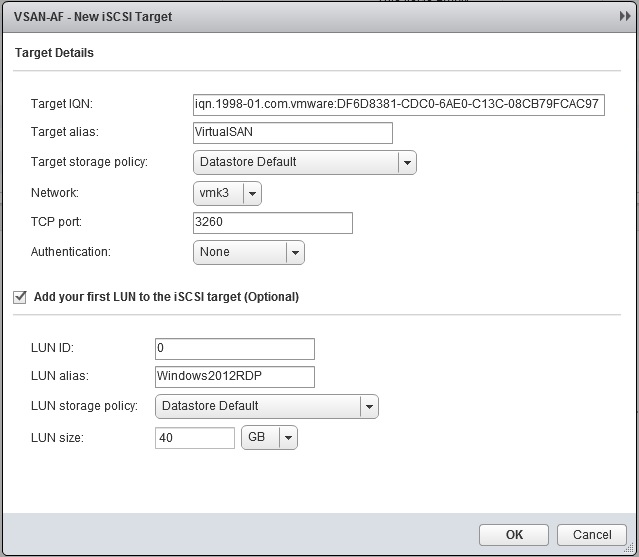639x557 pixels.
Task: Click the LUN alias field Windows2012RDP
Action: (235, 376)
